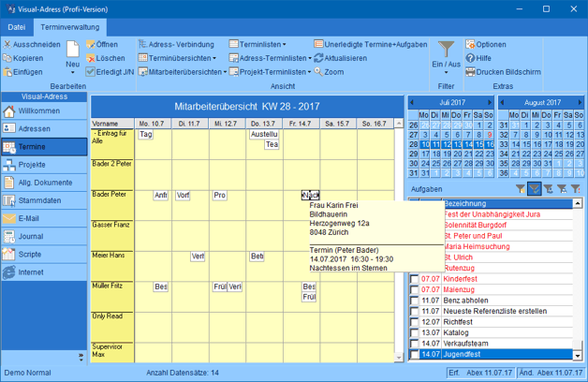Select the Jugendfest task row
Image resolution: width=588 pixels, height=382 pixels.
pyautogui.click(x=491, y=354)
